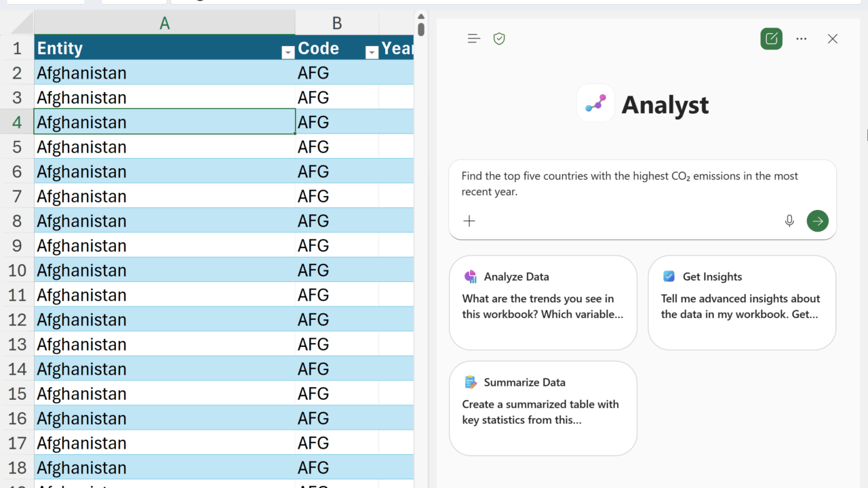Select the Analyze Data suggestion card
868x488 pixels.
[542, 302]
